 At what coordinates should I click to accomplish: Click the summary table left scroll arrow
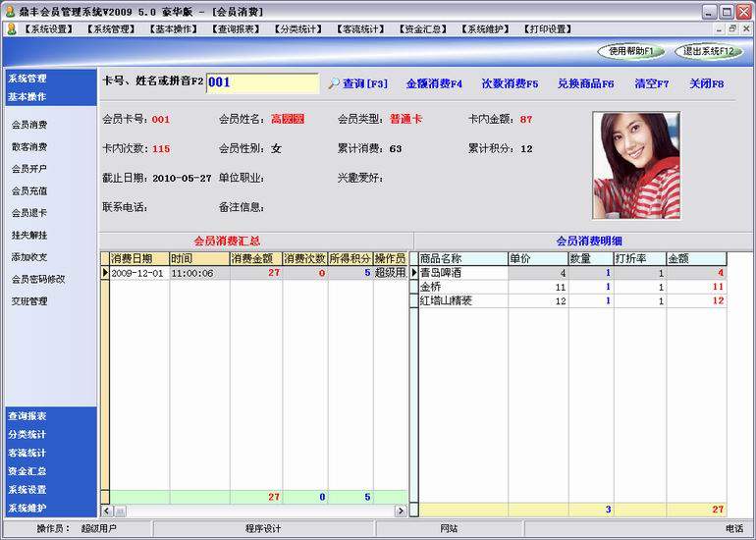[x=107, y=512]
